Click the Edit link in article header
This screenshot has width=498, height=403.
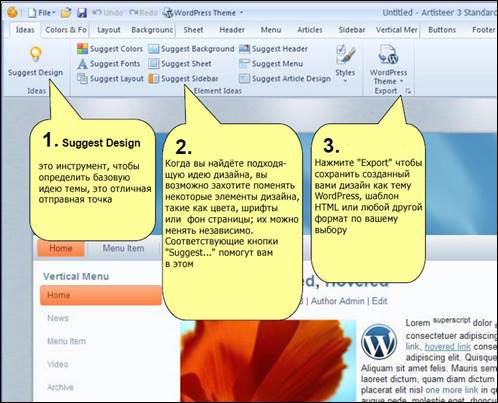(379, 301)
